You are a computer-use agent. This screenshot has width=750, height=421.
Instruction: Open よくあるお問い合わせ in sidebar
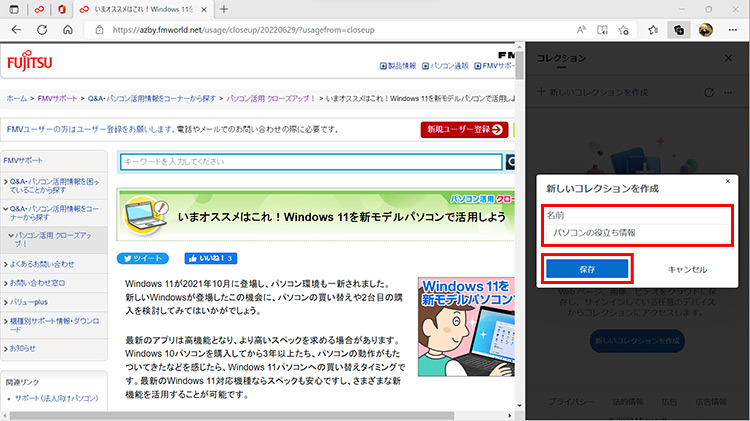[42, 264]
